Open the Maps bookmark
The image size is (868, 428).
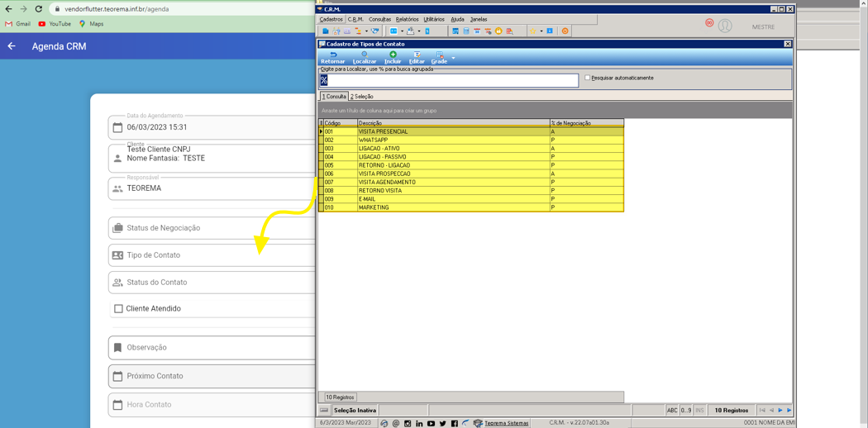pyautogui.click(x=91, y=24)
